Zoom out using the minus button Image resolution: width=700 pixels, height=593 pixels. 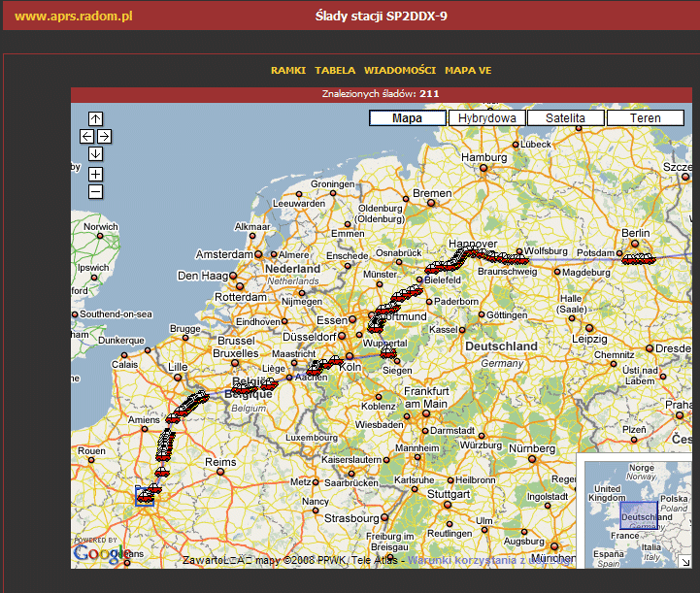(x=95, y=192)
